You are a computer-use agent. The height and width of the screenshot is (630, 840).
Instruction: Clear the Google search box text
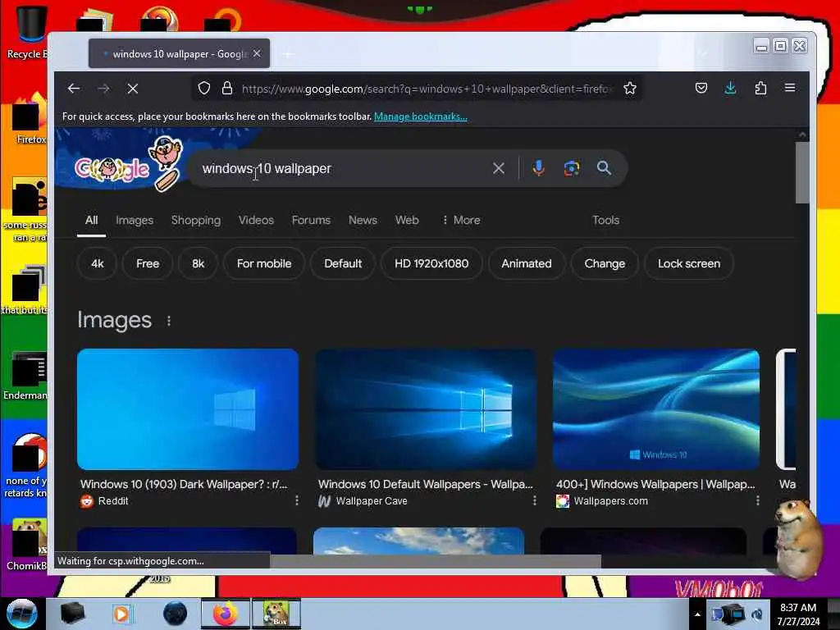pyautogui.click(x=499, y=168)
